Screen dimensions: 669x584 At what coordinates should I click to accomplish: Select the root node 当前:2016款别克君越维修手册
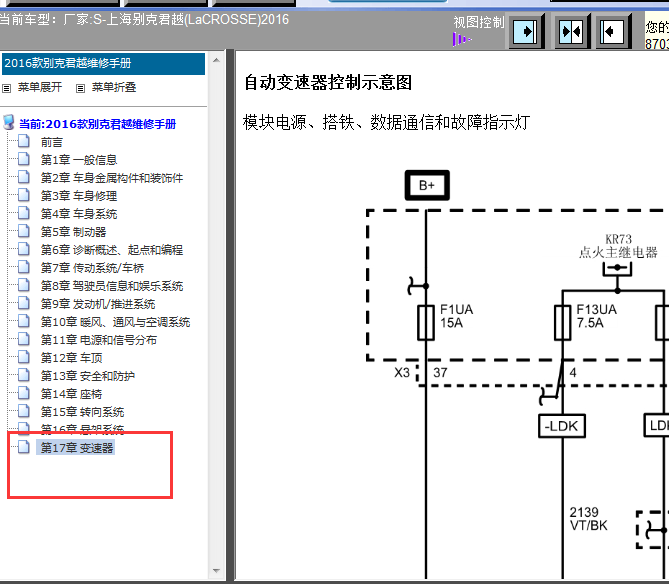(97, 124)
